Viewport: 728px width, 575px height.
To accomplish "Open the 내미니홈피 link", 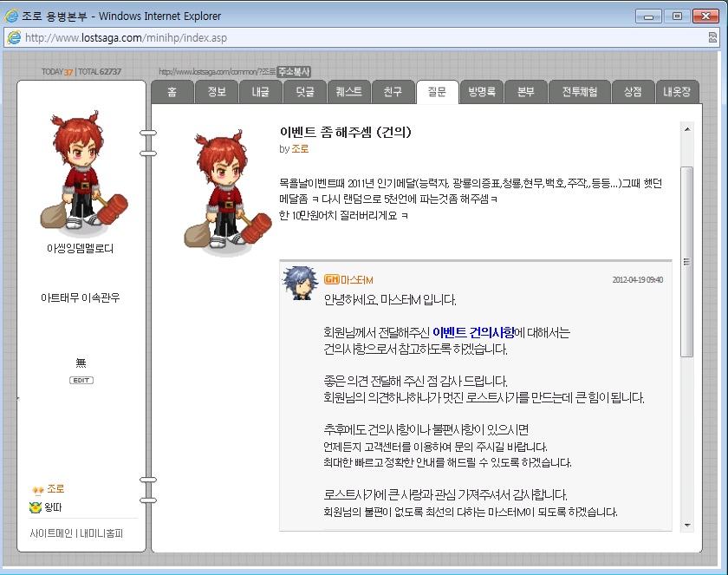I will [x=101, y=533].
